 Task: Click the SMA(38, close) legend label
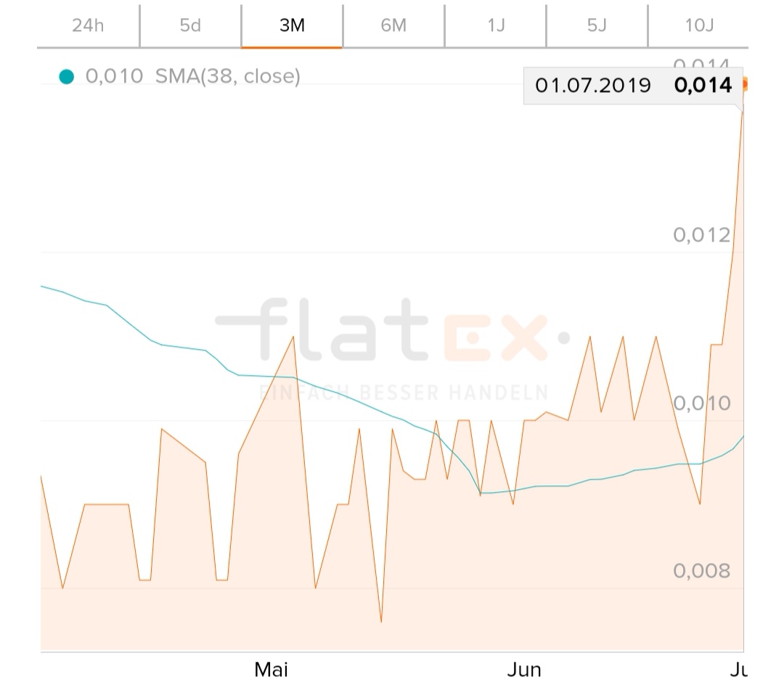point(228,76)
